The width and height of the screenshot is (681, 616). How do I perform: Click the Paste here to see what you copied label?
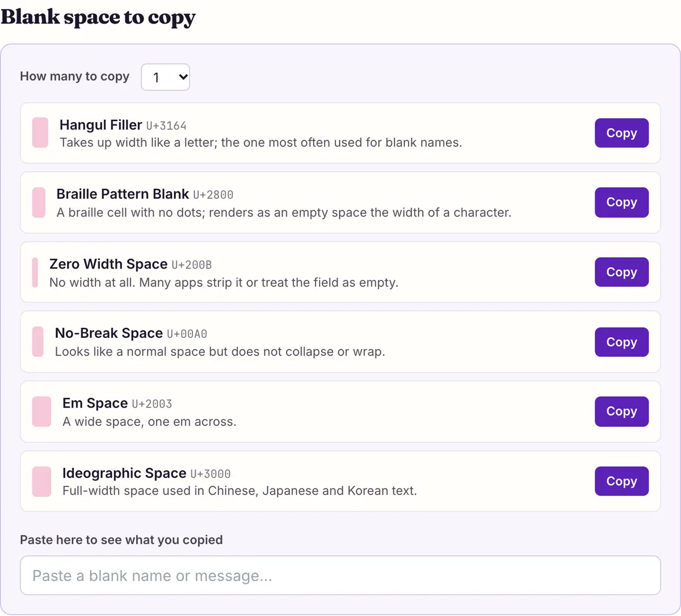121,540
